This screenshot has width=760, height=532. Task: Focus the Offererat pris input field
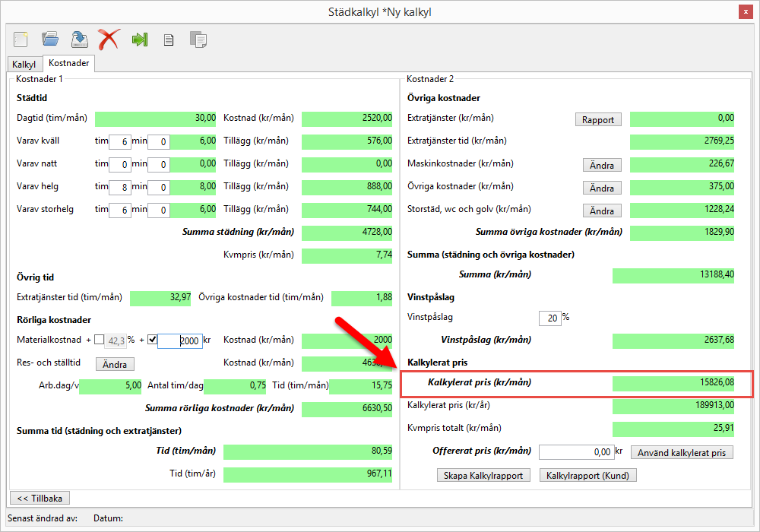coord(575,452)
